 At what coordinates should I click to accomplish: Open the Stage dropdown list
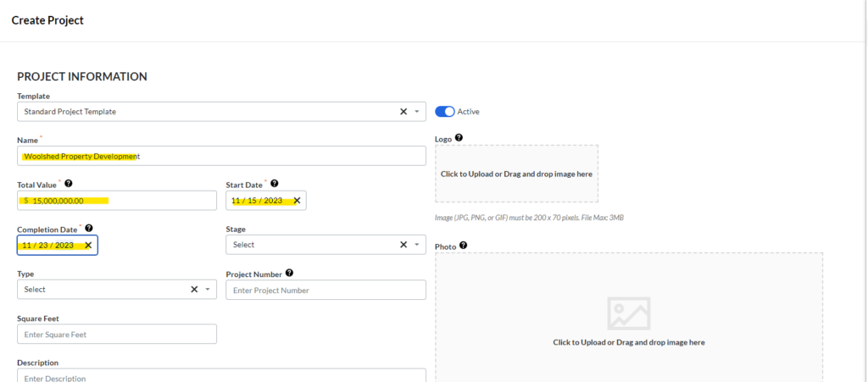417,245
